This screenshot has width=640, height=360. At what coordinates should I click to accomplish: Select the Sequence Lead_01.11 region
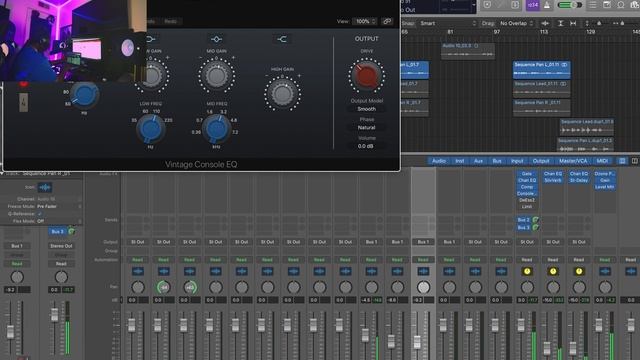click(x=541, y=89)
